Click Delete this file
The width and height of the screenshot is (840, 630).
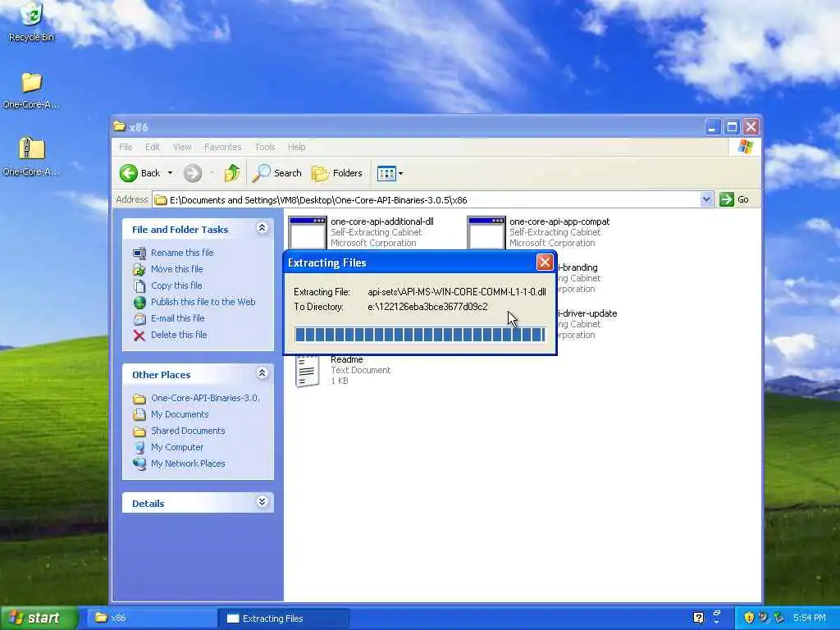(178, 335)
